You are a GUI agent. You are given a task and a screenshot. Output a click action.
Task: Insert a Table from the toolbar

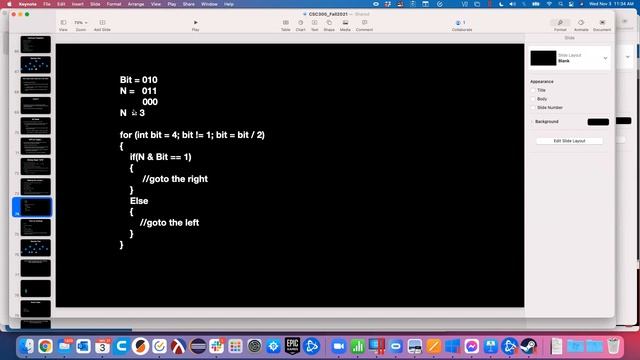point(286,25)
